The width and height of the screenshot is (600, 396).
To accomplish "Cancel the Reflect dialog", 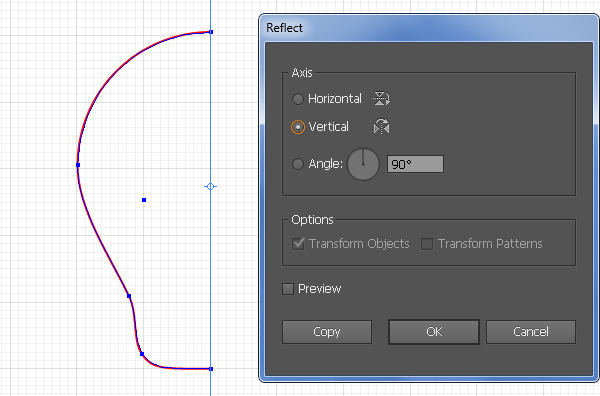I will (x=531, y=332).
